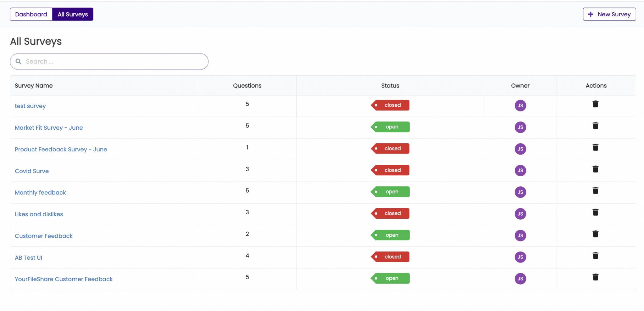
Task: Click the closed status tag for test survey
Action: 390,105
